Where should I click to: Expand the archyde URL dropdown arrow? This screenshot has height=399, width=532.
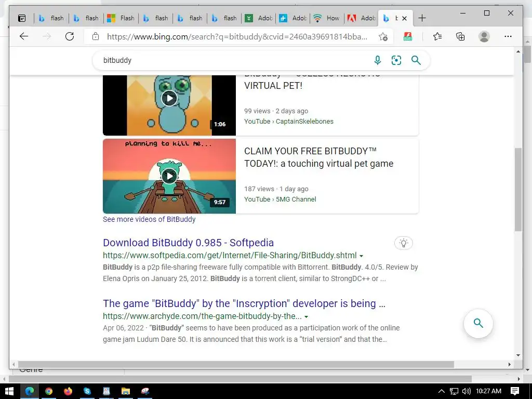(307, 316)
